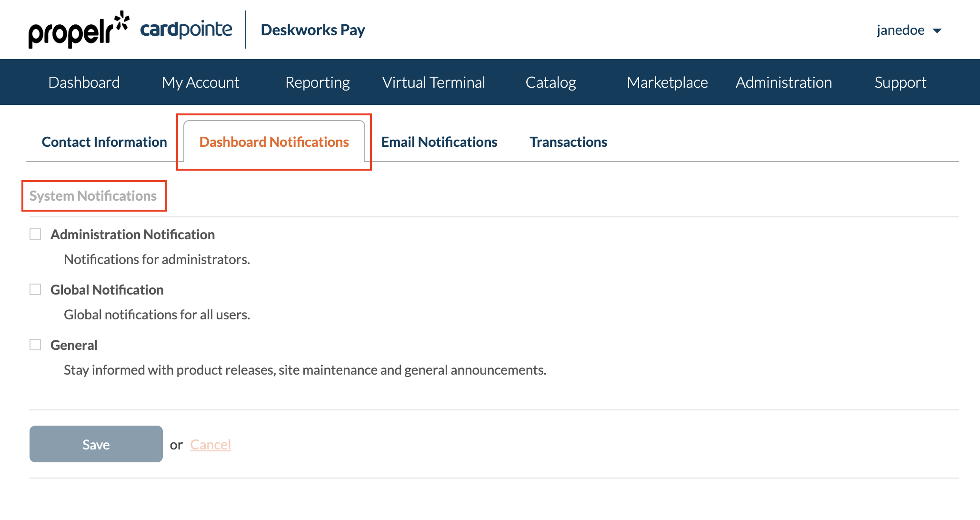Viewport: 980px width, 520px height.
Task: Open Virtual Terminal from the nav bar
Action: point(434,82)
